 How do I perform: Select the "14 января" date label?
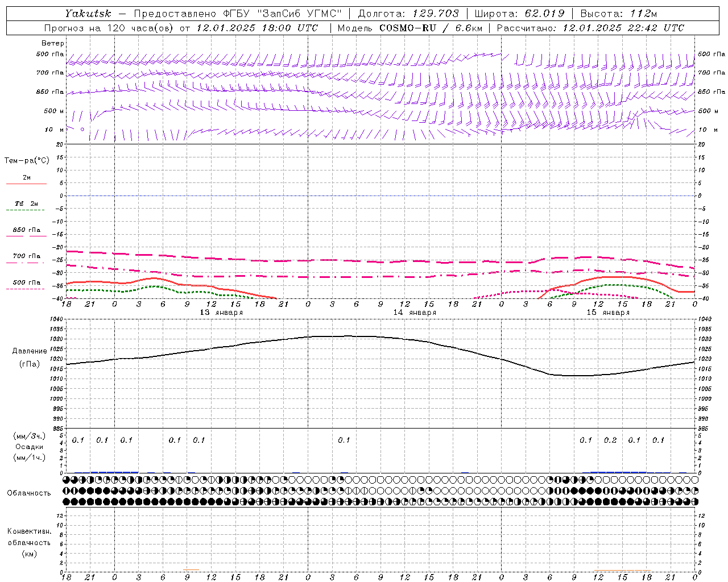point(415,313)
